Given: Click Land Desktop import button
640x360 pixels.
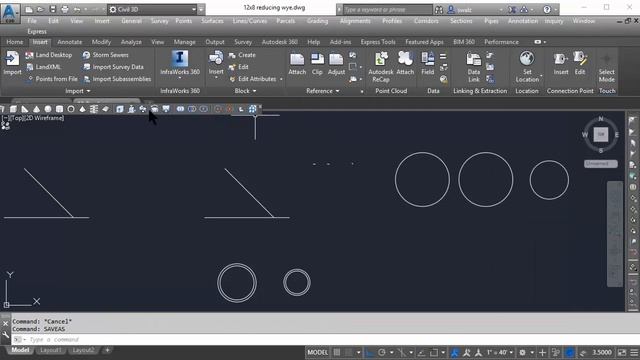Looking at the screenshot, I should point(49,55).
